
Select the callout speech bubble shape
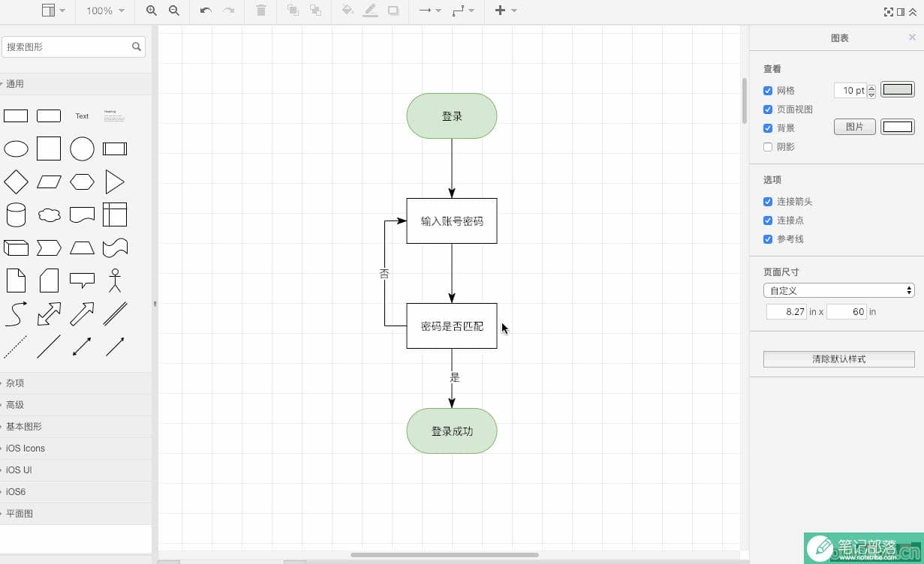[x=82, y=280]
